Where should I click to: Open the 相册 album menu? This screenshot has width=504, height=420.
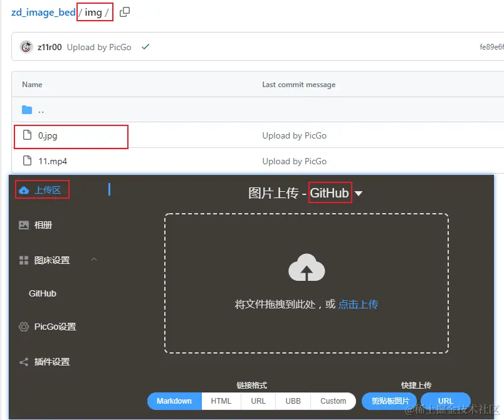[43, 225]
